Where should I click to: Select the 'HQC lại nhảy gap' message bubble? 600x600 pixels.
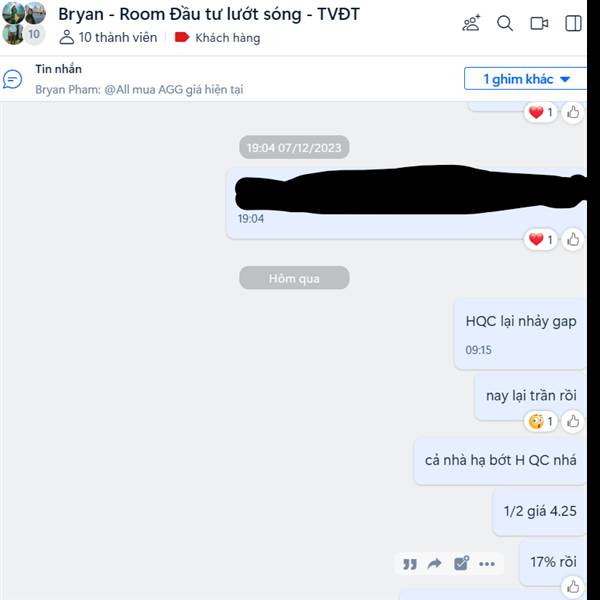click(x=520, y=334)
